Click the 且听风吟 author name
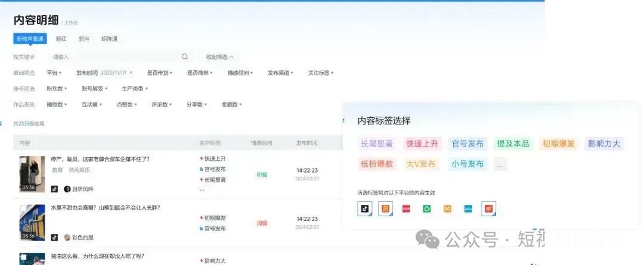The image size is (644, 265). coord(83,189)
